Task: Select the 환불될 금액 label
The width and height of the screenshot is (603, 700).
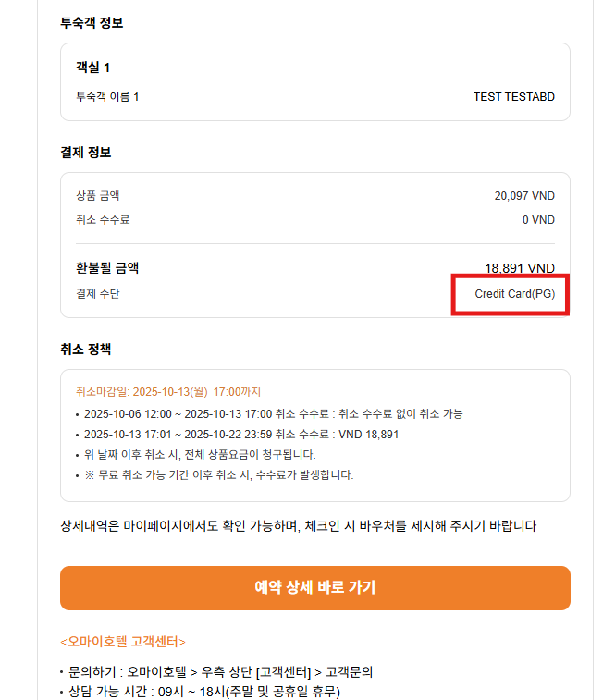Action: [x=107, y=268]
